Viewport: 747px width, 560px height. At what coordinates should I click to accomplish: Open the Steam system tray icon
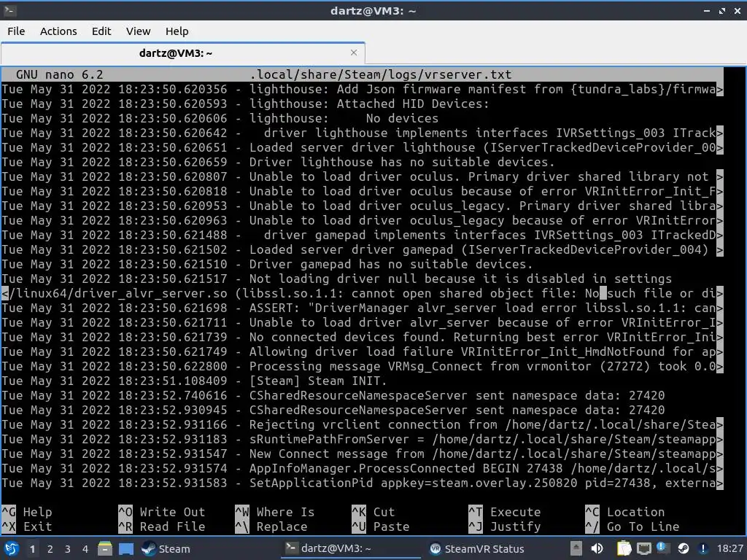tap(683, 548)
